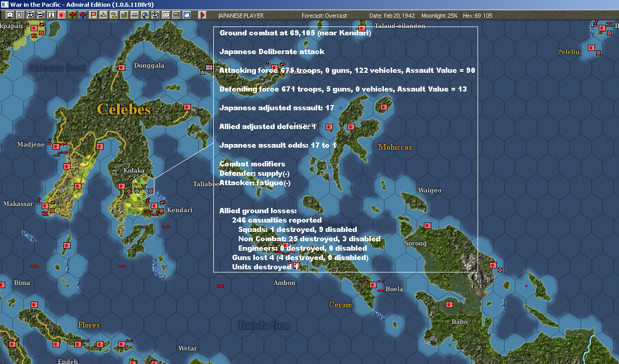Click 'Guns lost 4' report line

point(301,257)
